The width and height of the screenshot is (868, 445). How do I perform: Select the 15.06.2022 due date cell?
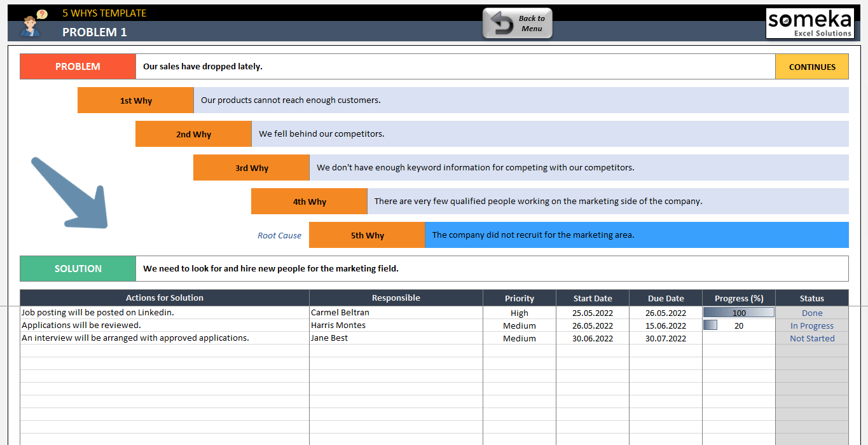click(665, 325)
